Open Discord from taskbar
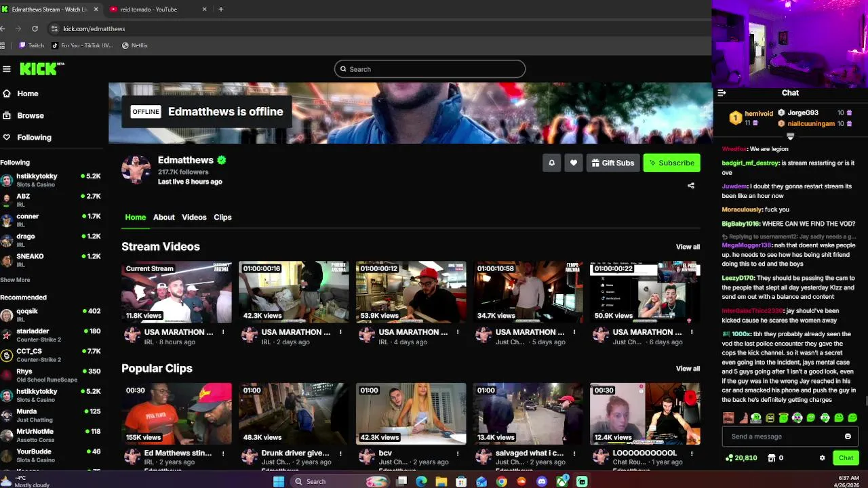The image size is (868, 488). coord(541,481)
